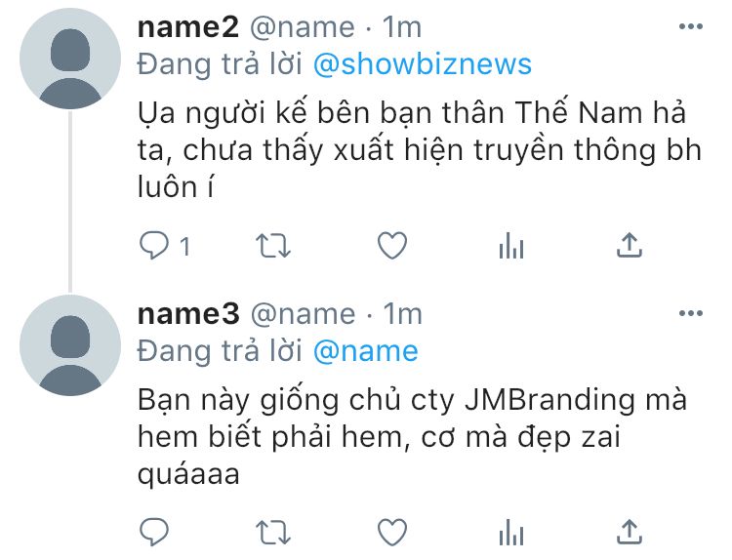Share name2's tweet using upload icon
732x560 pixels.
click(630, 245)
